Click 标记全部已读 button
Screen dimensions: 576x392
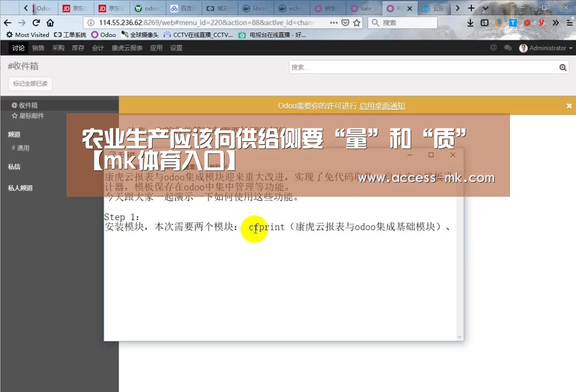(30, 83)
